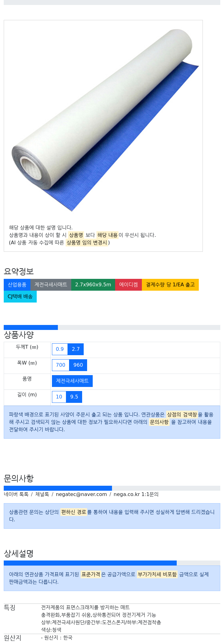
Task: Select the 9.5 m length option
Action: pos(74,397)
